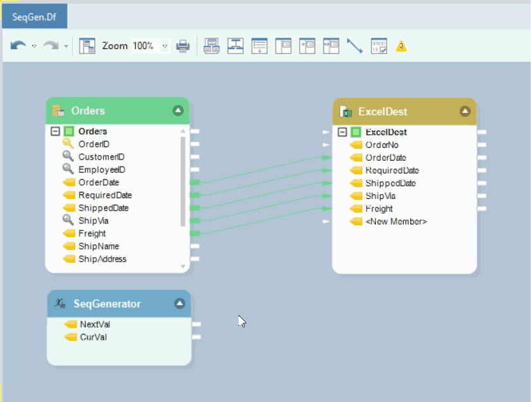Select the diagonal link line tool
Screen dimensions: 532x402
click(x=355, y=46)
